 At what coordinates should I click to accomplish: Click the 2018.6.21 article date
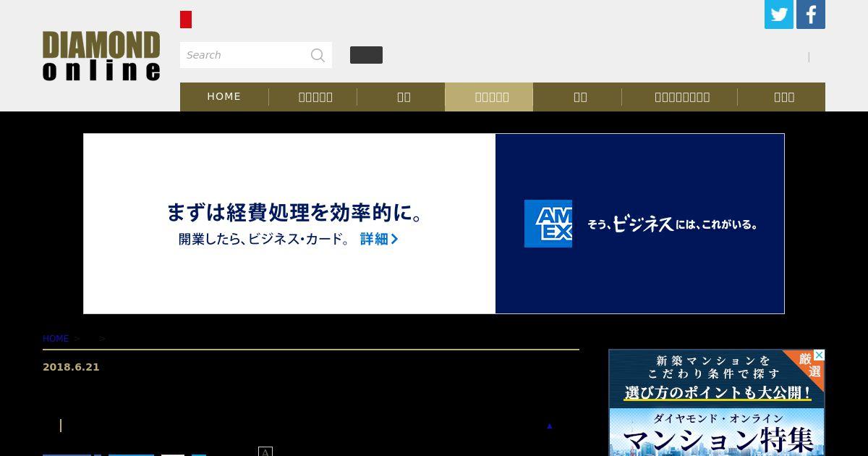[x=71, y=367]
